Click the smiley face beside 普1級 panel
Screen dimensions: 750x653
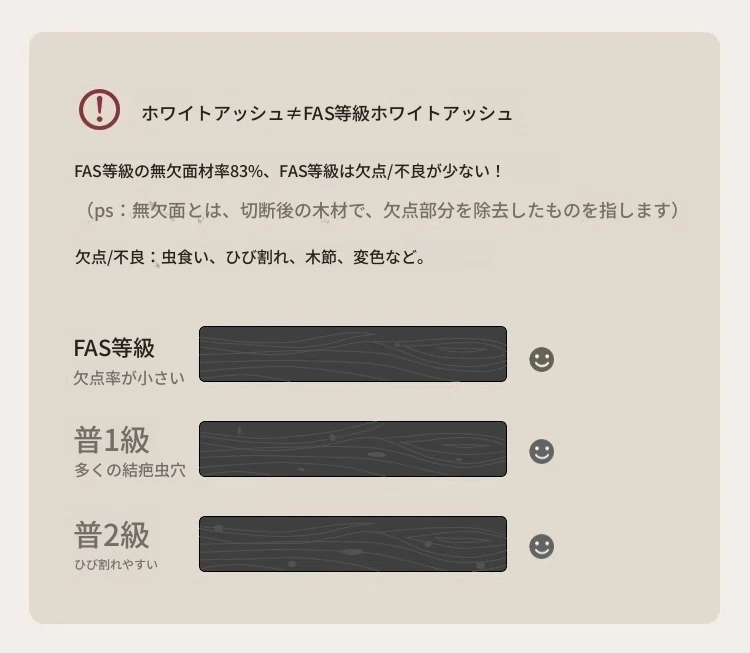[x=541, y=452]
